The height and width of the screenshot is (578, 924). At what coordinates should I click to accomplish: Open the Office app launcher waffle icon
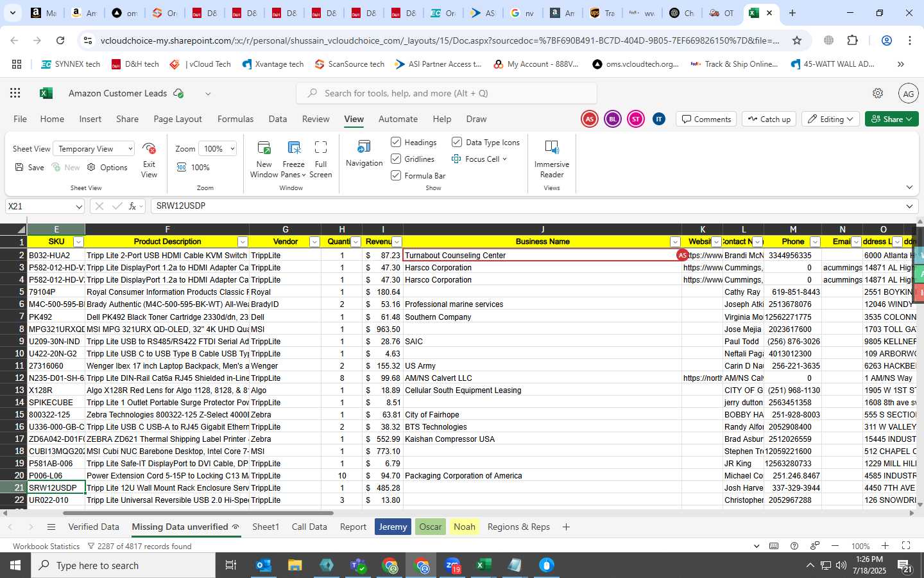pyautogui.click(x=15, y=93)
